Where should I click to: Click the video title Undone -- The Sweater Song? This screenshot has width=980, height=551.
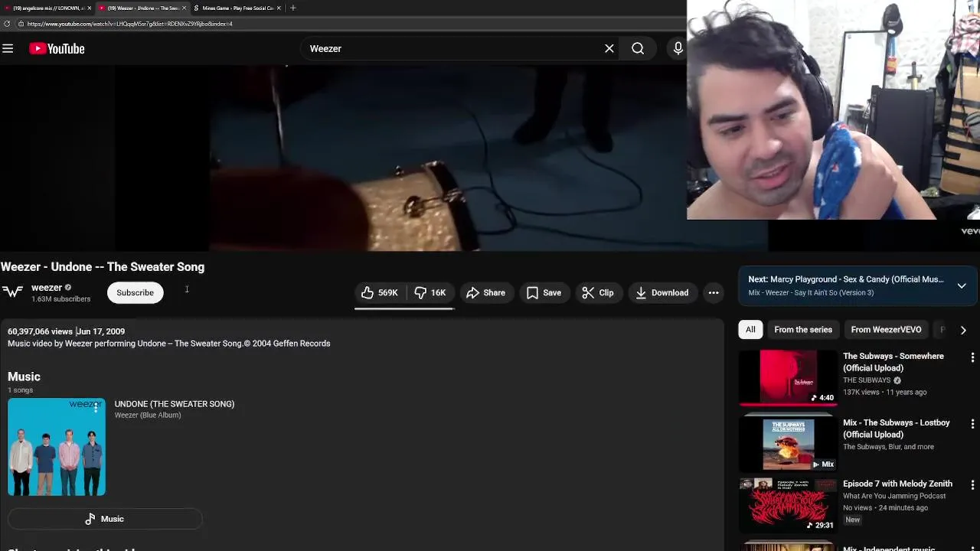103,267
